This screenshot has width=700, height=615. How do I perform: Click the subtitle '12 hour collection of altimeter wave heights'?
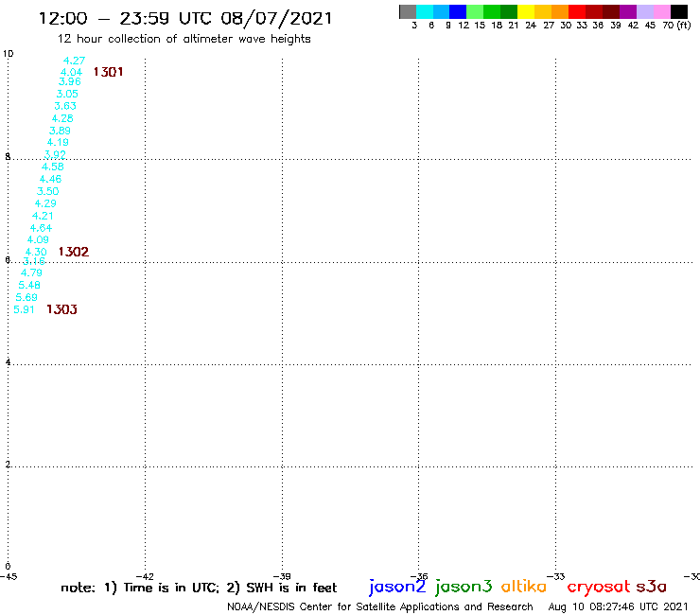[184, 39]
